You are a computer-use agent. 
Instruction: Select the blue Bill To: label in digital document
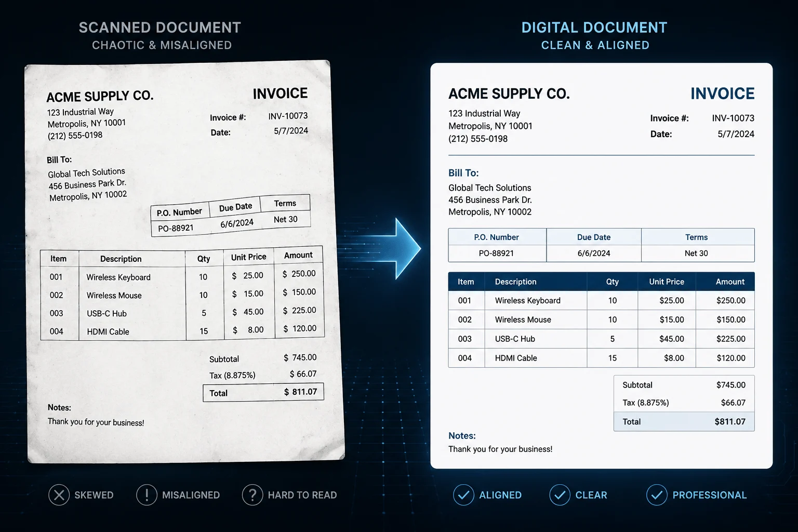463,173
